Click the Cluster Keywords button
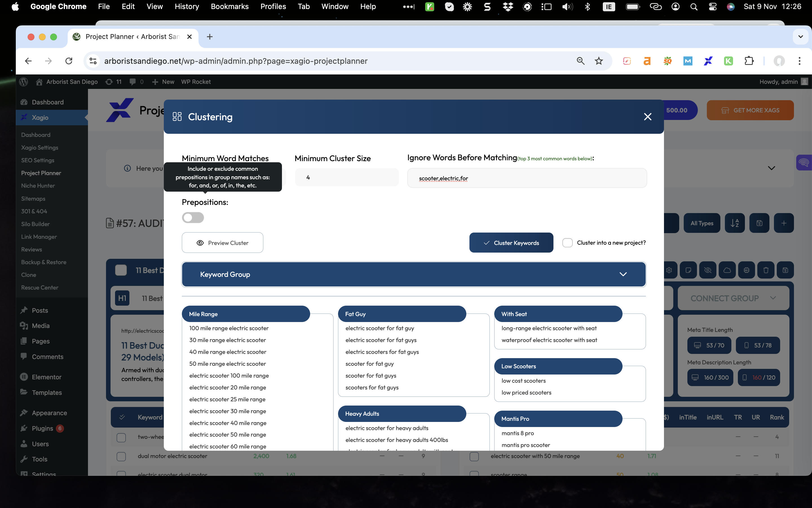The height and width of the screenshot is (508, 812). point(511,243)
